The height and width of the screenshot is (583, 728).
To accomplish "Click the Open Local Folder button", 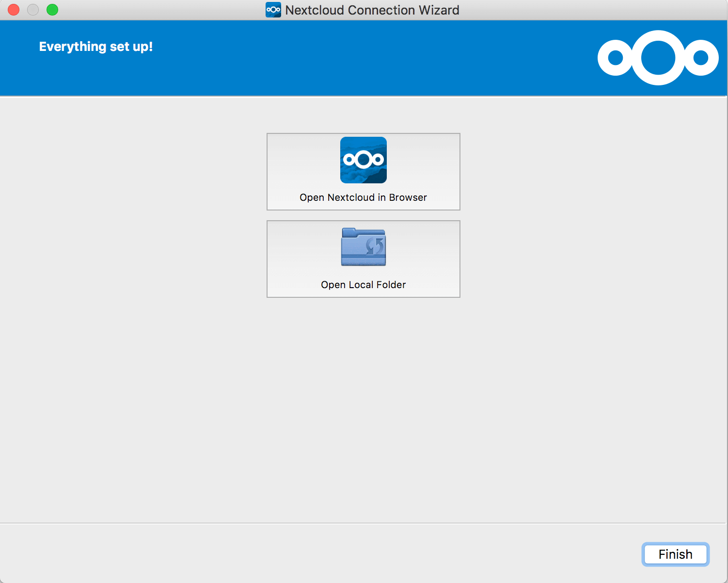I will (x=363, y=259).
